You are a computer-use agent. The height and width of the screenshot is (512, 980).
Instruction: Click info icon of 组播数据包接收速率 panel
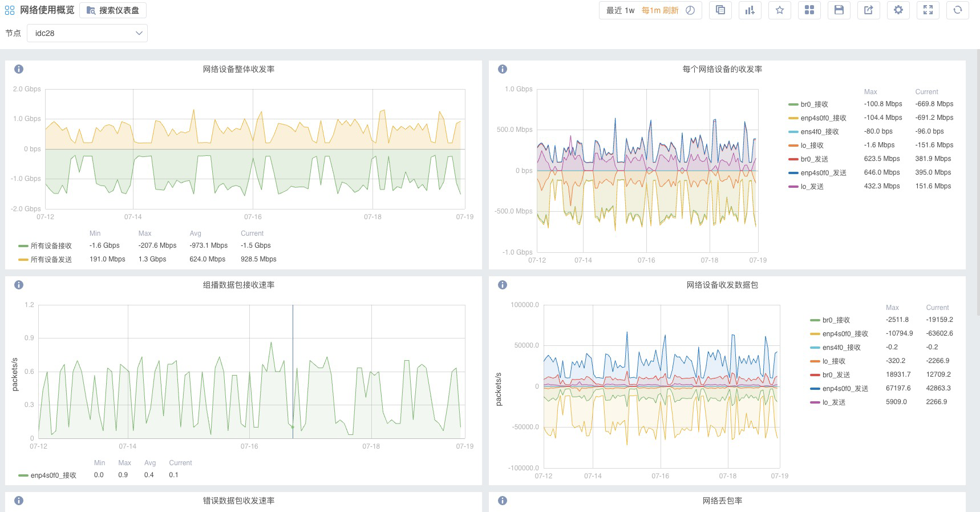19,285
